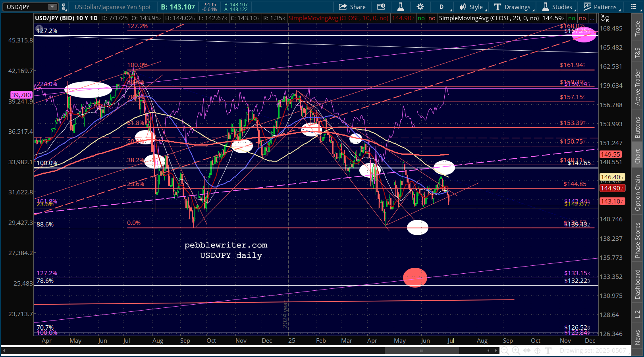The height and width of the screenshot is (357, 644).
Task: Click the pan crosshair icon
Action: 537,350
